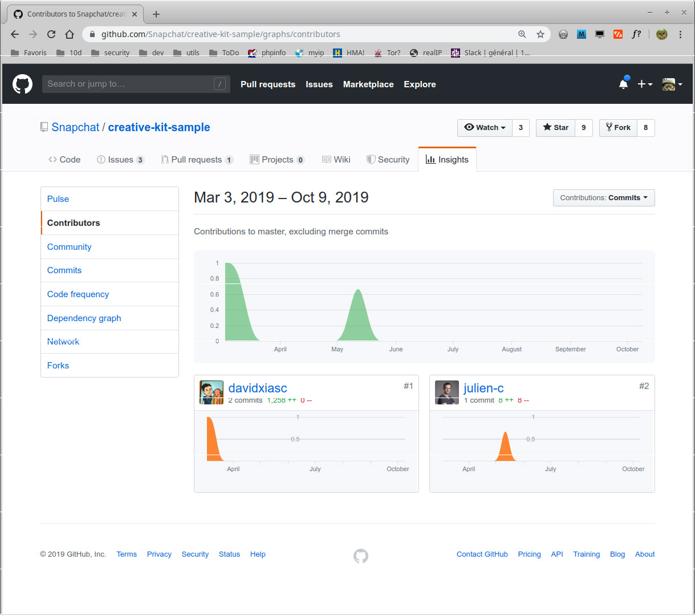
Task: Open the Pull requests repository tab
Action: [x=197, y=160]
